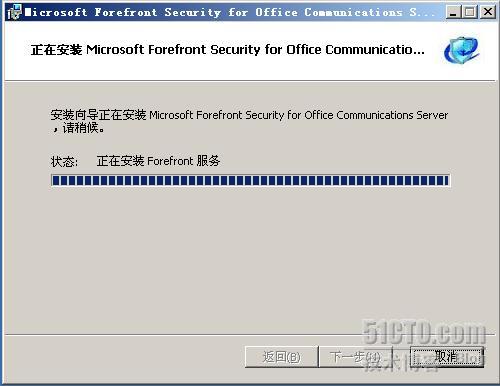Go back using the 返回(B) button

[x=281, y=357]
